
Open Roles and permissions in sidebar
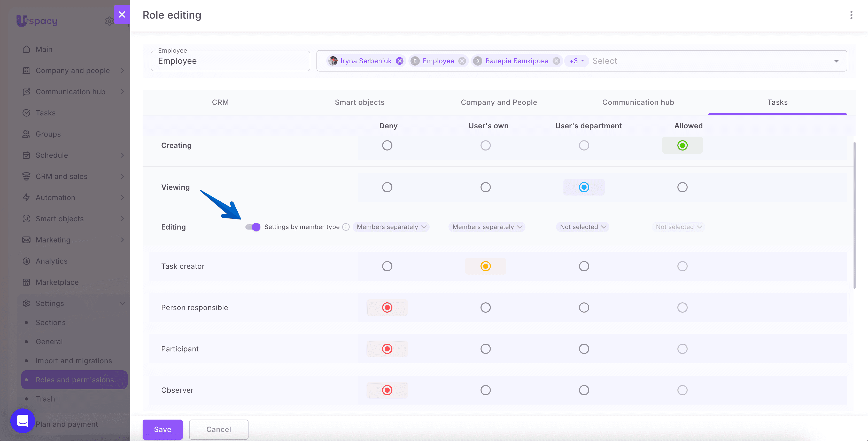tap(74, 380)
